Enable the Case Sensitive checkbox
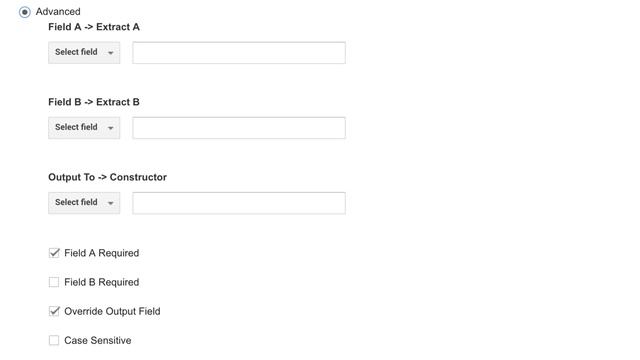Screen dimensions: 640x360 [x=54, y=340]
